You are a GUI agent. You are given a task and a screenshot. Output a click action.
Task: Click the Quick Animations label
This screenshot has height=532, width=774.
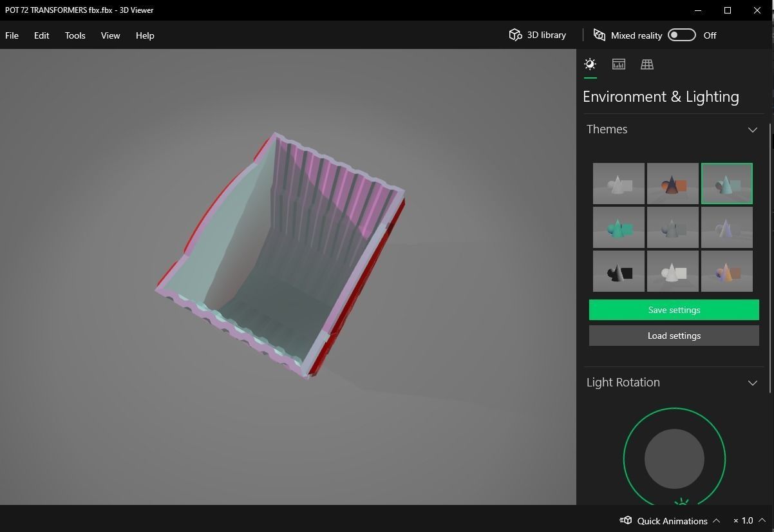(672, 520)
